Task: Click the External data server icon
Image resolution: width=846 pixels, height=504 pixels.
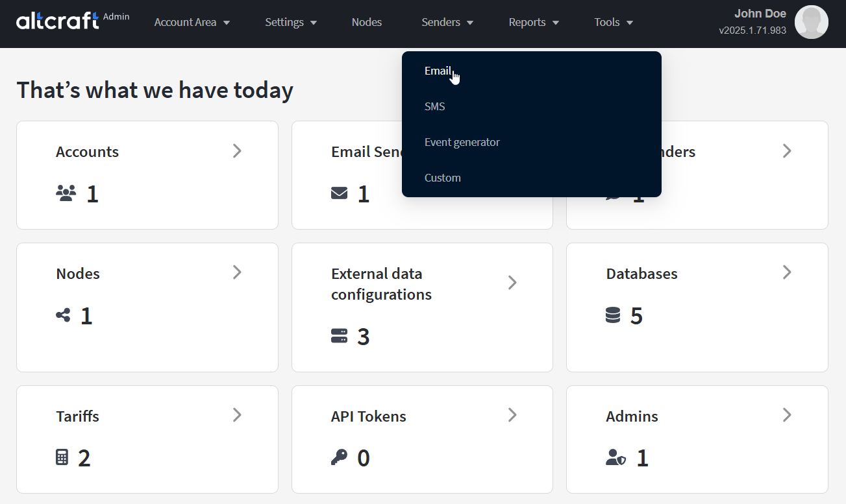Action: pyautogui.click(x=339, y=336)
